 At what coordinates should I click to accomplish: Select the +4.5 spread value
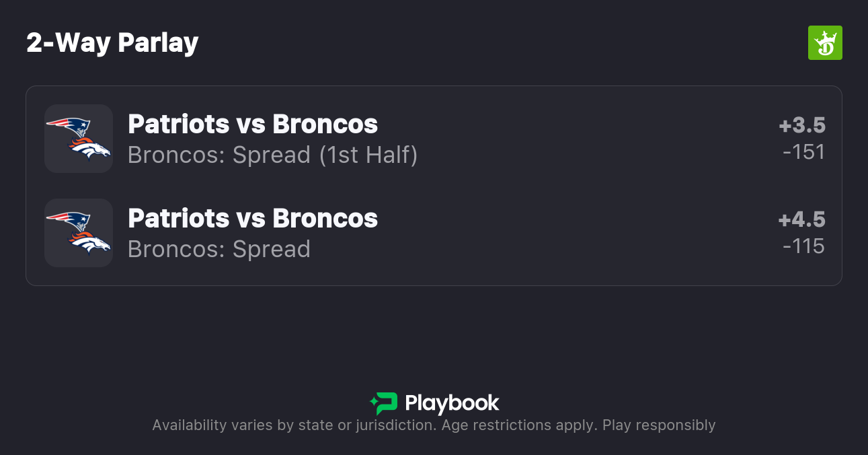801,219
